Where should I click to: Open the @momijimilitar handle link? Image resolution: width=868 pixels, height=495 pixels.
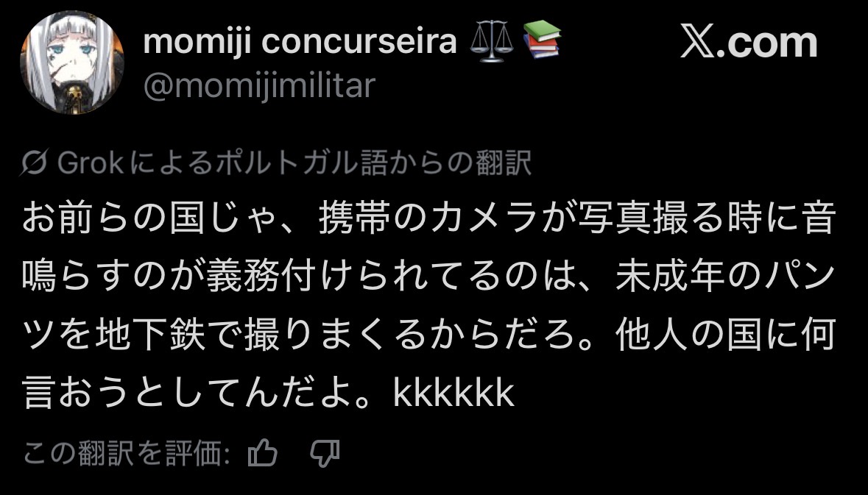coord(259,86)
